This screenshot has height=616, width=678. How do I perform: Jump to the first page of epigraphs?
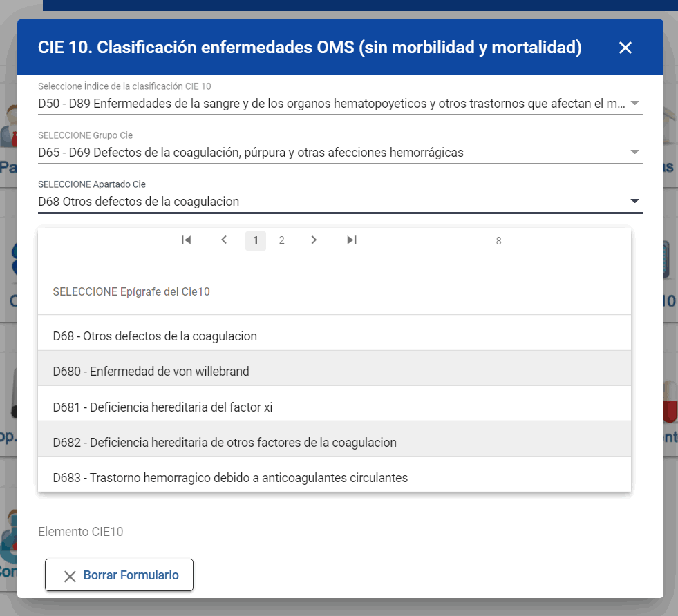coord(186,240)
